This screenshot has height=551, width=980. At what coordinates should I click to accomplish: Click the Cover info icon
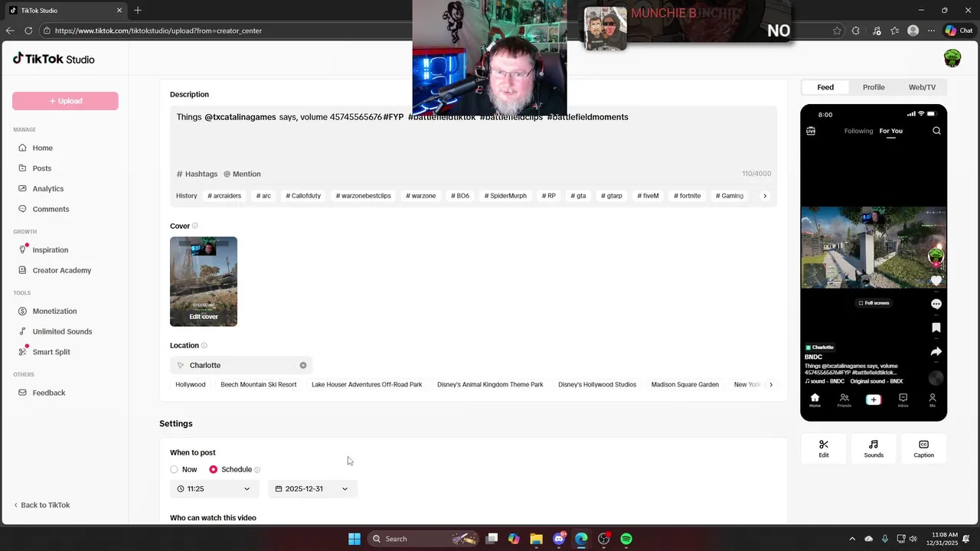pos(195,227)
